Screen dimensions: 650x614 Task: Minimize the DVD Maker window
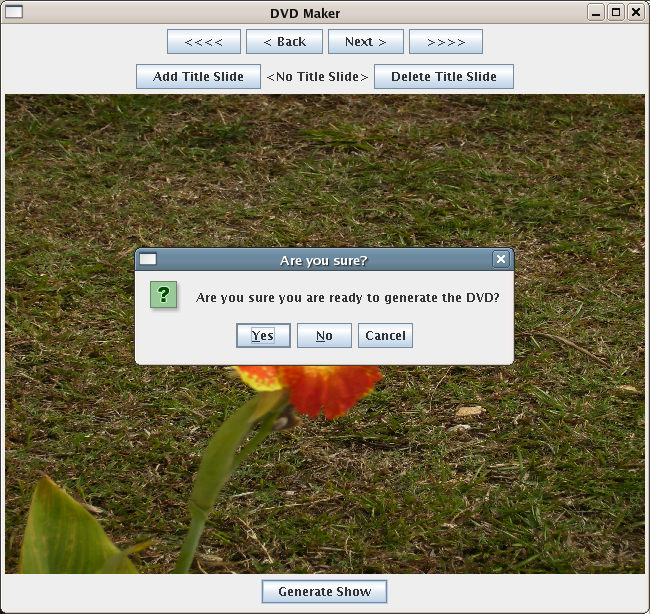point(596,12)
